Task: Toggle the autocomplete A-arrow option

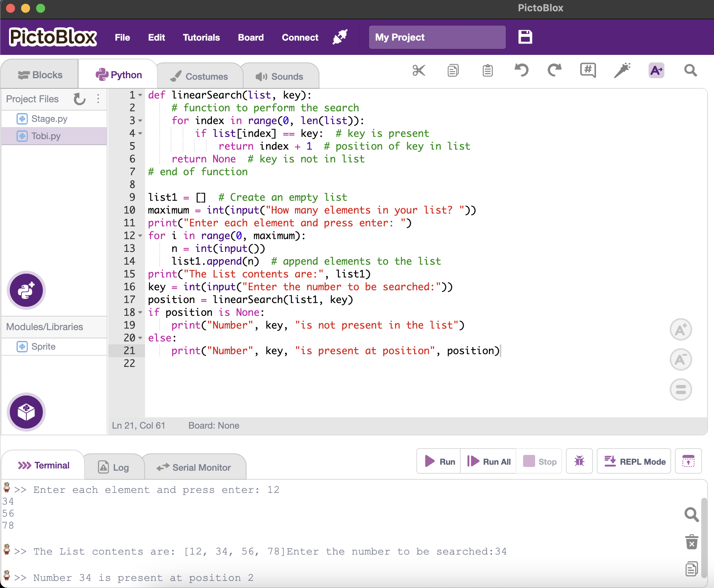Action: tap(656, 70)
